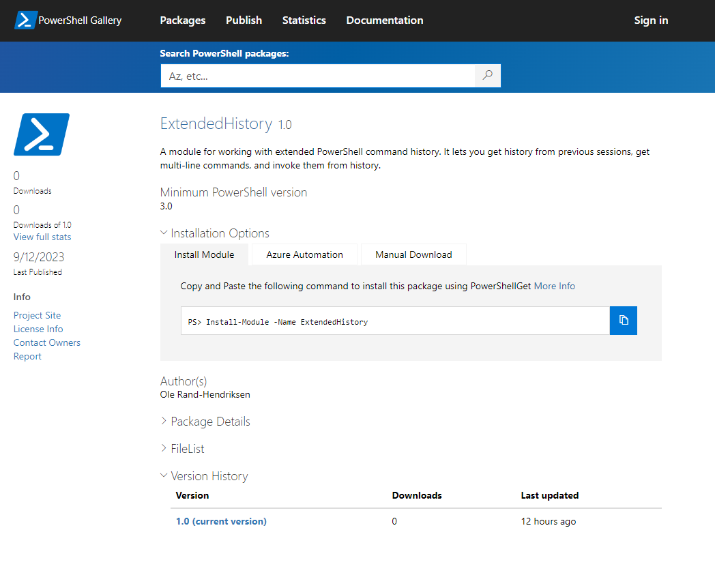
Task: Click the PowerShell Gallery title text
Action: coord(80,20)
